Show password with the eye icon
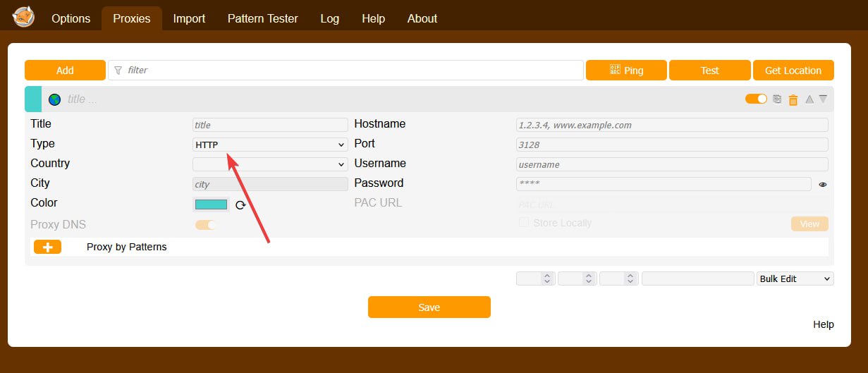 [x=822, y=185]
